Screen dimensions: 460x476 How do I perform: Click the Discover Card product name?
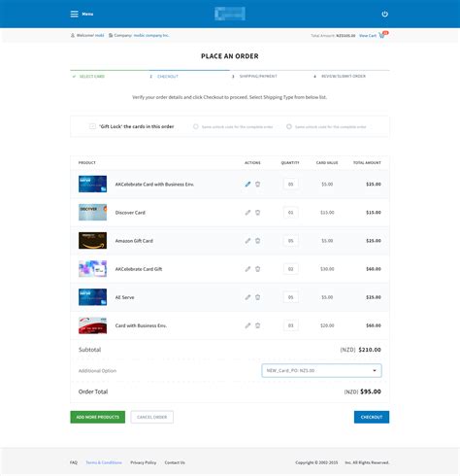(130, 213)
